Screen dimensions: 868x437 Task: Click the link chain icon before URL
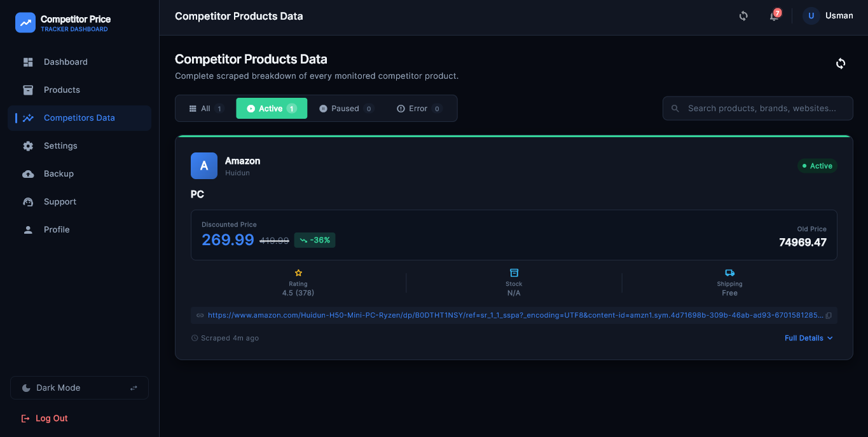coord(200,315)
